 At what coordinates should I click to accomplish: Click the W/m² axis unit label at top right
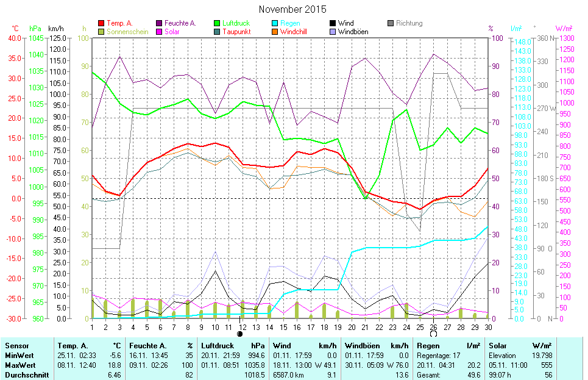tap(564, 29)
